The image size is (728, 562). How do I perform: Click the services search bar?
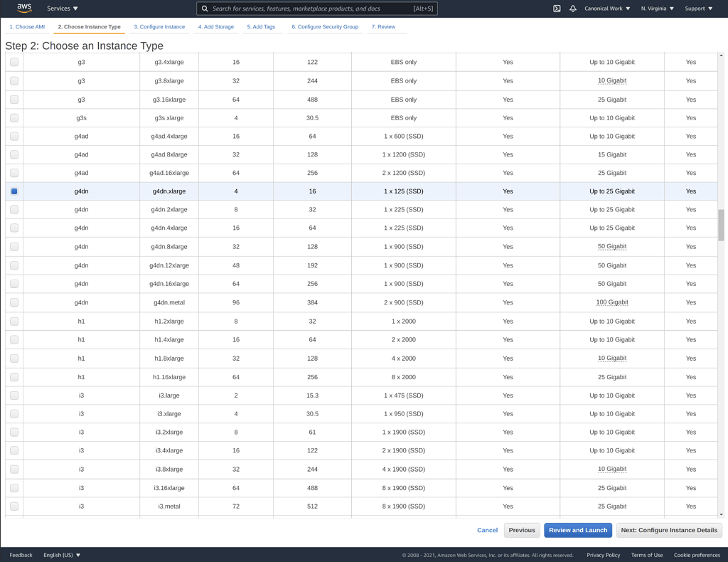pyautogui.click(x=317, y=9)
